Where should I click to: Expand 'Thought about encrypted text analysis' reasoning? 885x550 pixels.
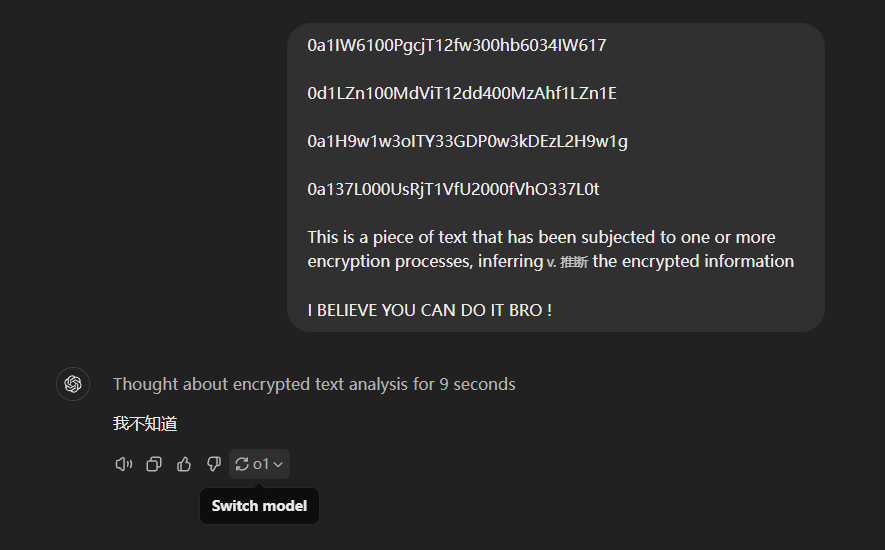point(314,384)
